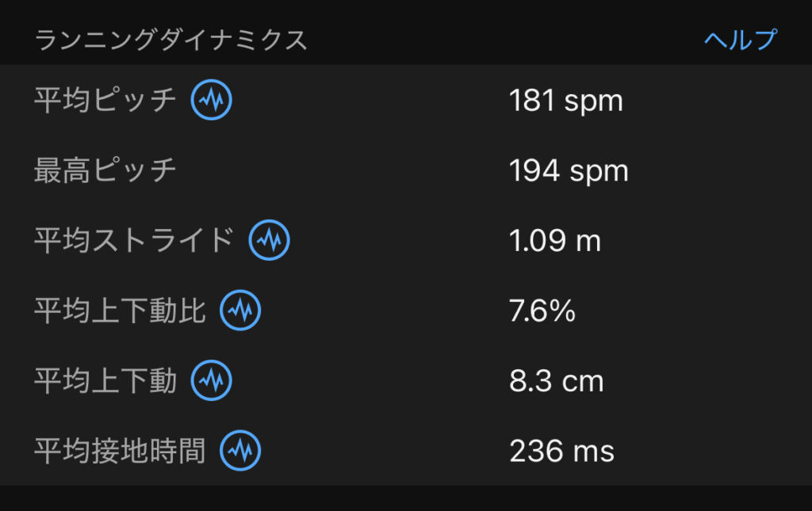Tap the 194 spm value

coord(569,171)
